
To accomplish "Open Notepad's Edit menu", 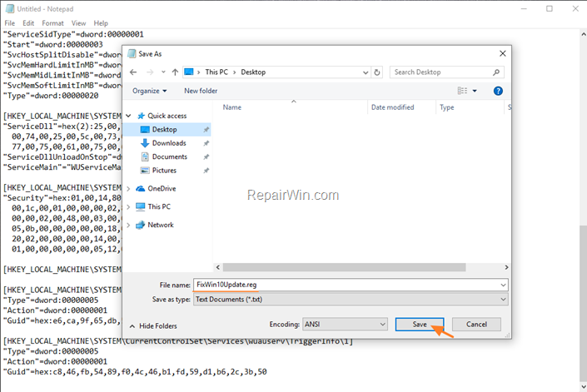I will pos(28,23).
